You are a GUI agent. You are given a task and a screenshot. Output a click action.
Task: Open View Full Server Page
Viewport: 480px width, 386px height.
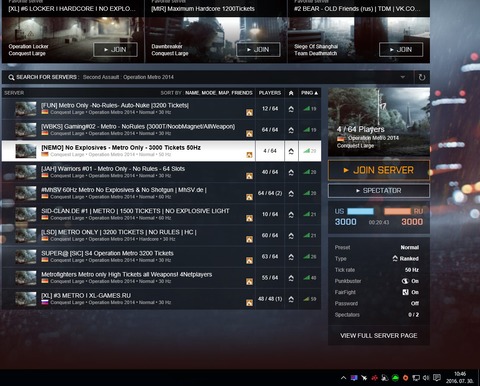point(379,336)
